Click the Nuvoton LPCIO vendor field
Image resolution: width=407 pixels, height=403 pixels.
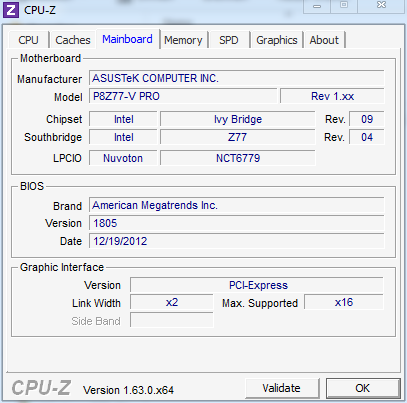point(123,158)
